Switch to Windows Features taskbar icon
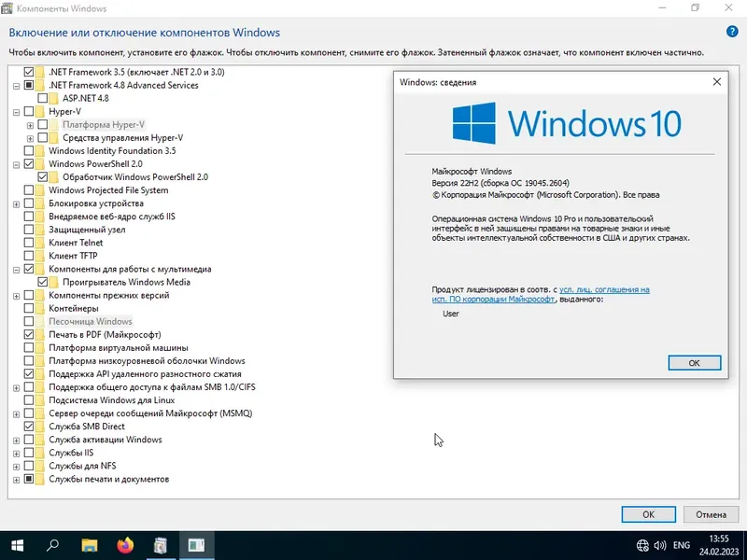This screenshot has height=560, width=747. click(x=161, y=545)
